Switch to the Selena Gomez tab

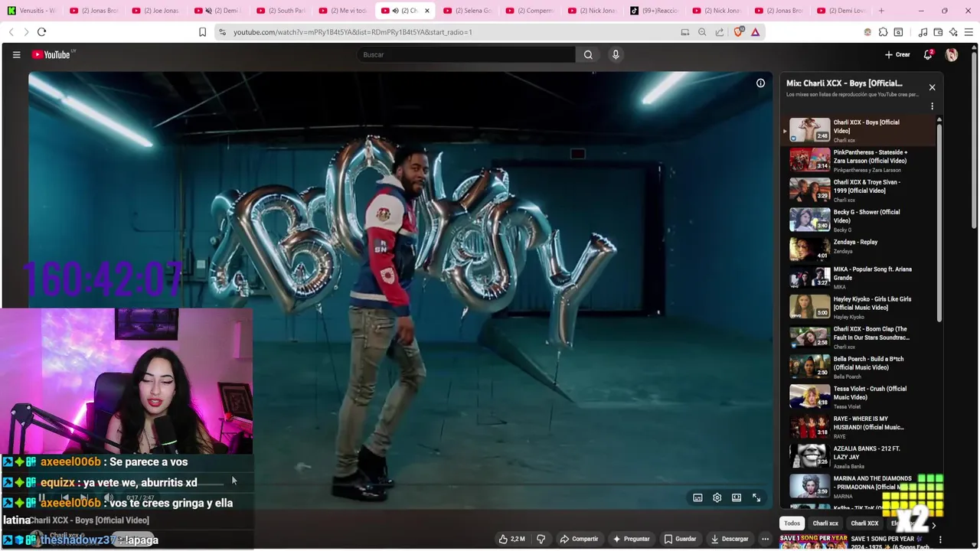(469, 11)
